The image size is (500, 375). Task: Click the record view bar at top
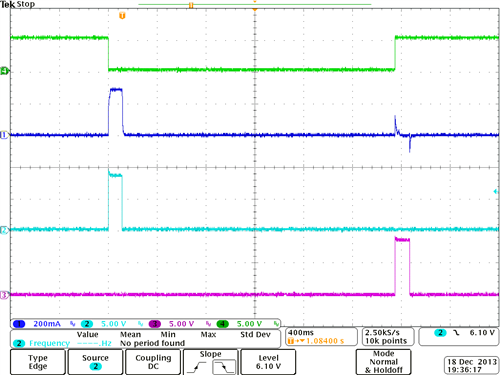tap(255, 4)
